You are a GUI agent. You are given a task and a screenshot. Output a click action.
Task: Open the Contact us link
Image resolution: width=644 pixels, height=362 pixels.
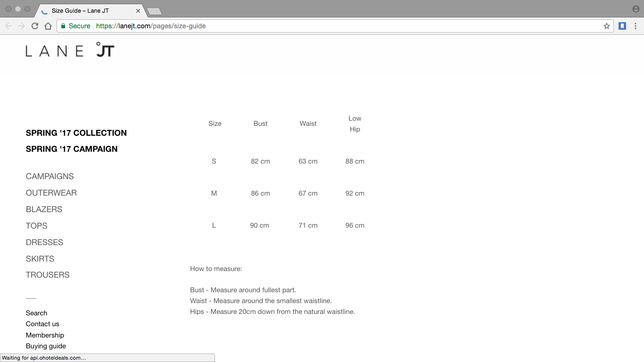pos(42,324)
